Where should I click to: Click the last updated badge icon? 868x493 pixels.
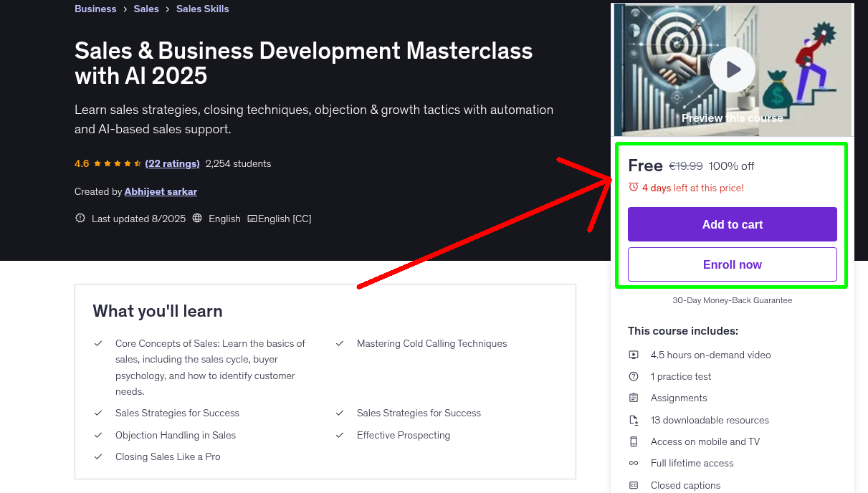pos(80,219)
